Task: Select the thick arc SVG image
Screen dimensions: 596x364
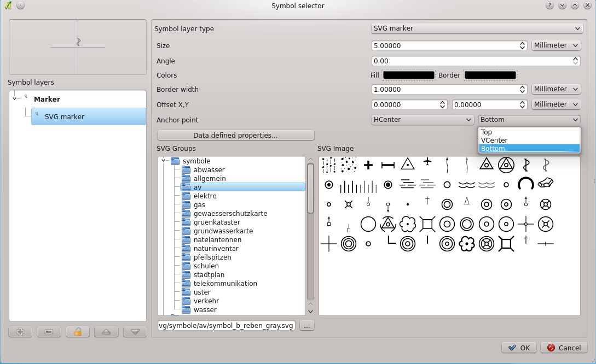Action: [x=526, y=184]
